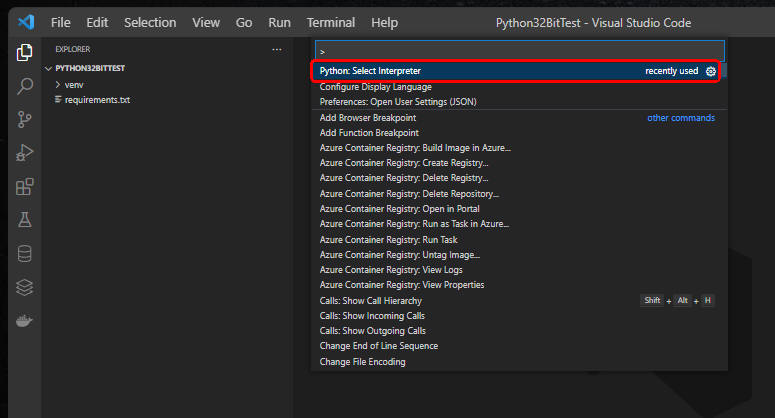Screen dimensions: 775x418
Task: Run Azure Container Registry: Delete Repository
Action: click(x=519, y=194)
